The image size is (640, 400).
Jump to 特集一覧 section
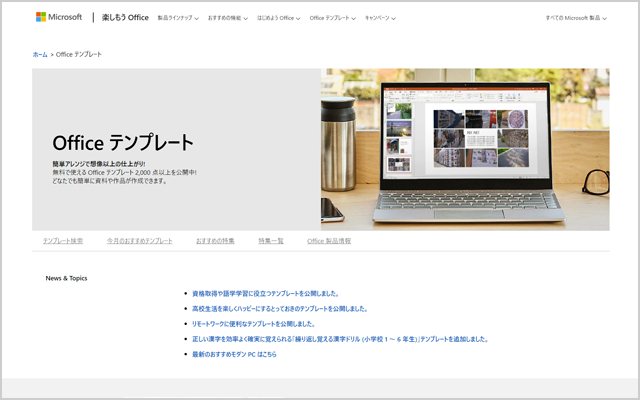click(271, 241)
